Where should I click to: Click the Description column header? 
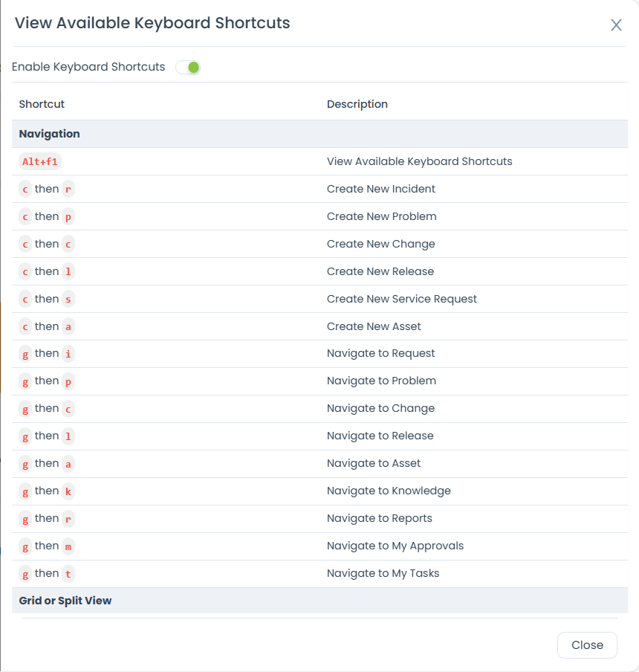357,104
